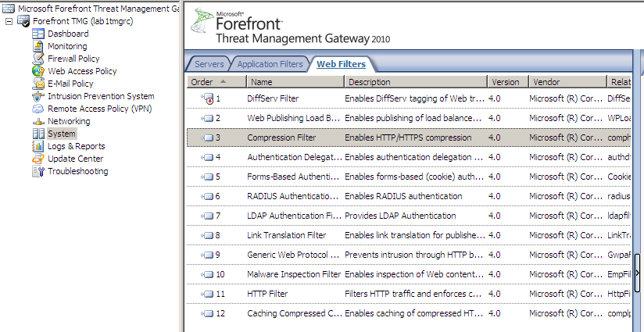Collapse the Forefront TMG (lab1tmgrc) tree node
Screen dimensions: 644x332
coord(9,21)
